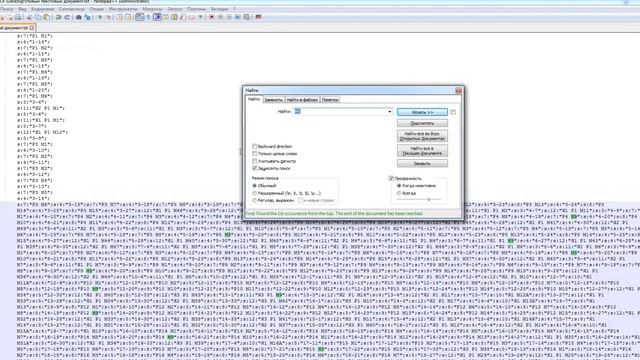Expand the Найти search history dropdown
The height and width of the screenshot is (360, 640).
click(389, 111)
